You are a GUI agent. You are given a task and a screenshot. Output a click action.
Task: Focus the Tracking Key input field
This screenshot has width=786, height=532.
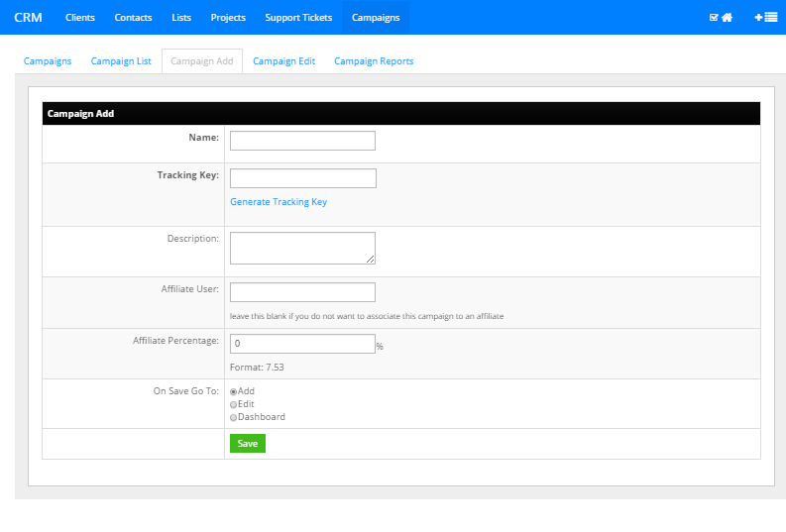[303, 178]
